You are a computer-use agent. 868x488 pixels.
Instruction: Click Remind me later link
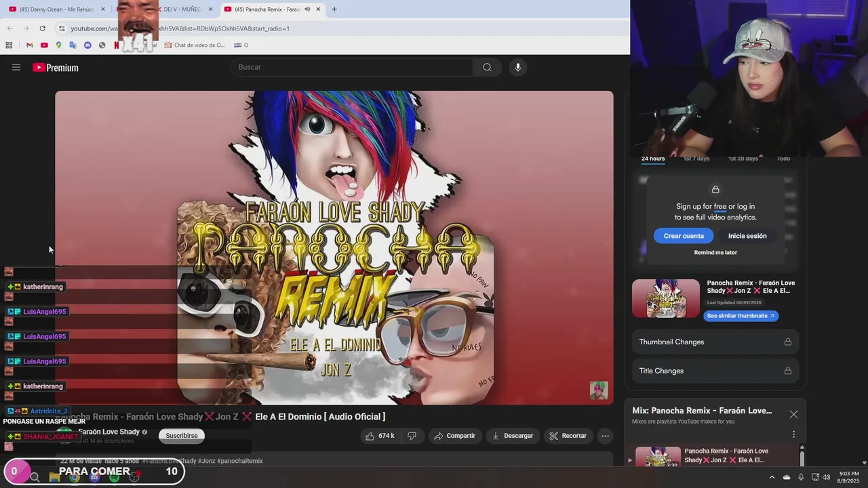pyautogui.click(x=715, y=253)
